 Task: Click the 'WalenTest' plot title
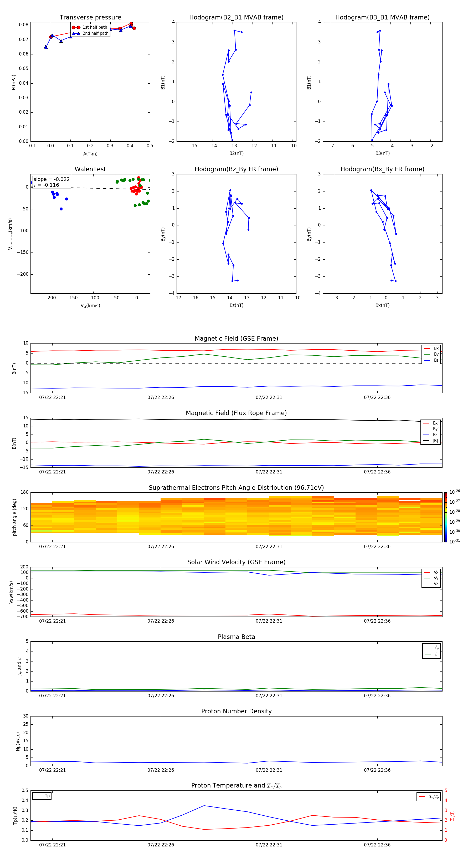click(x=90, y=169)
